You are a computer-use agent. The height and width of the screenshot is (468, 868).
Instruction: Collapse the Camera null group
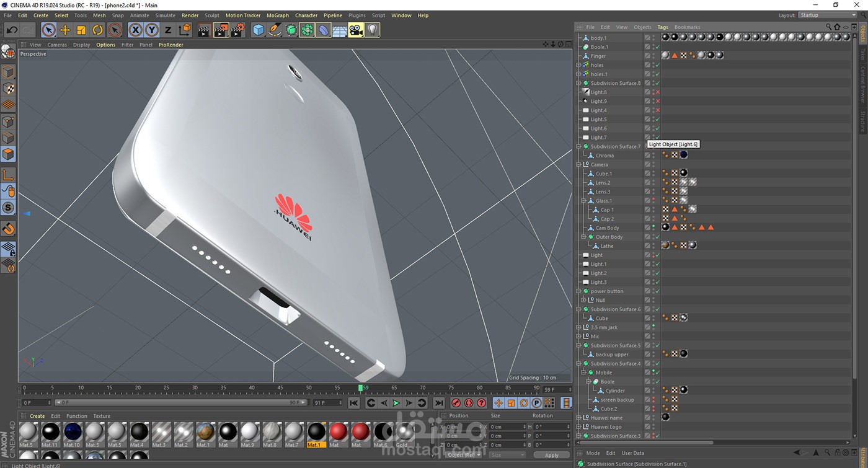(x=579, y=165)
